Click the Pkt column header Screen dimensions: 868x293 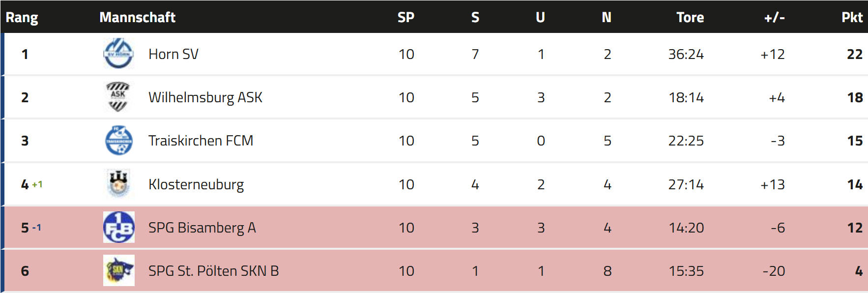[x=851, y=17]
